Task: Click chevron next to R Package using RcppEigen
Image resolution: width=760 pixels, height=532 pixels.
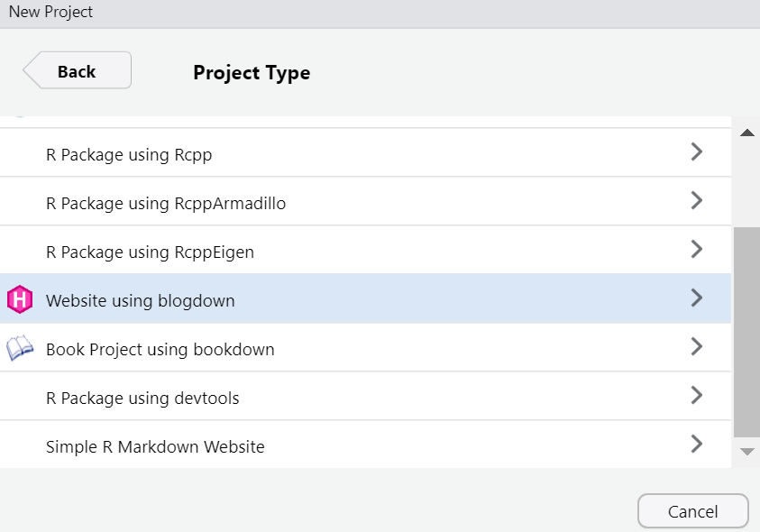Action: [697, 249]
